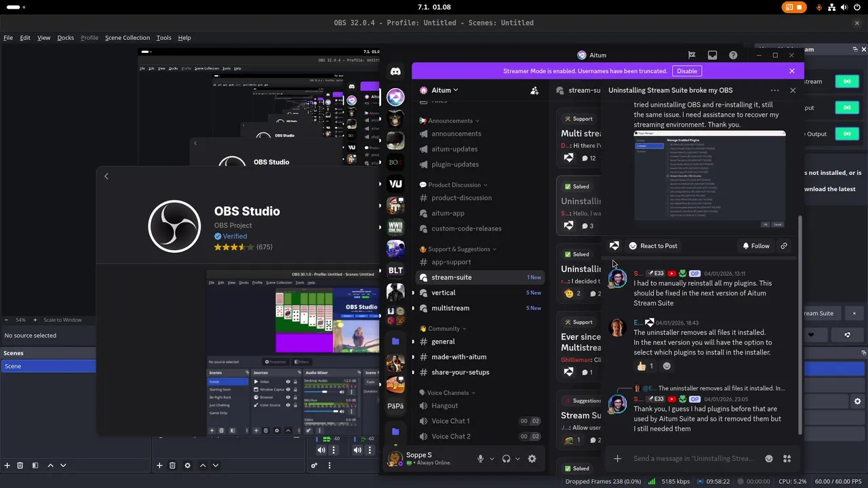Open emoji picker in message bar
Image resolution: width=868 pixels, height=488 pixels.
pyautogui.click(x=769, y=459)
